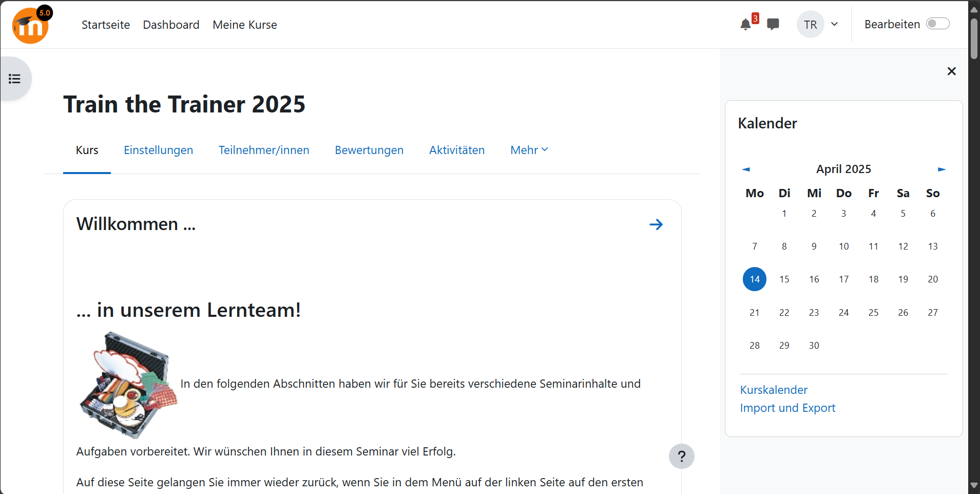Select day 21 in calendar
The image size is (980, 494).
(754, 313)
